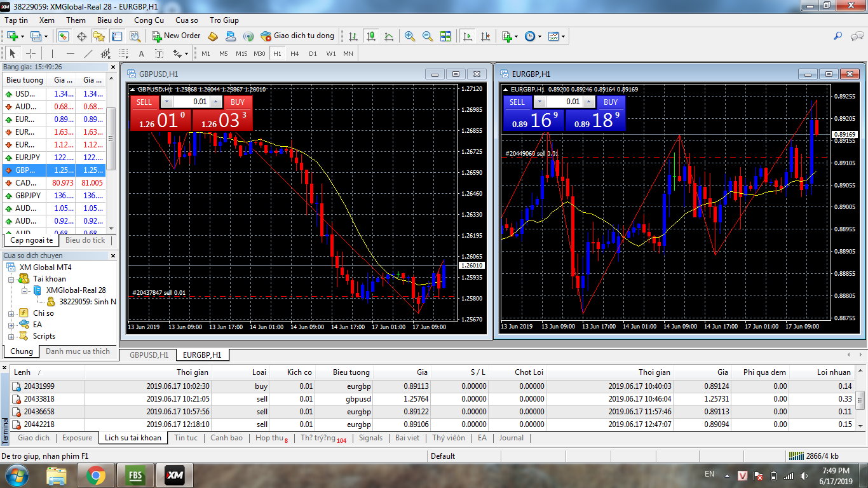Toggle the Navigator star-folder icon
The width and height of the screenshot is (868, 488).
point(99,36)
